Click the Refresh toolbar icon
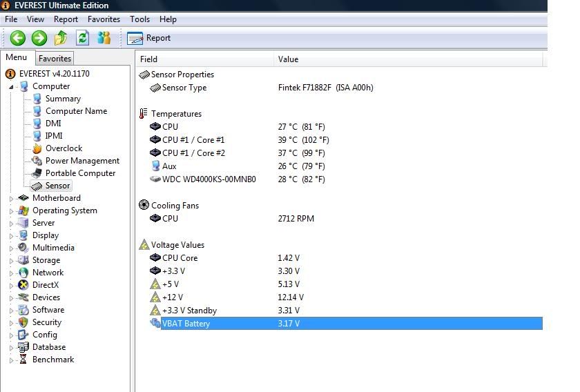580x392 pixels. [83, 38]
